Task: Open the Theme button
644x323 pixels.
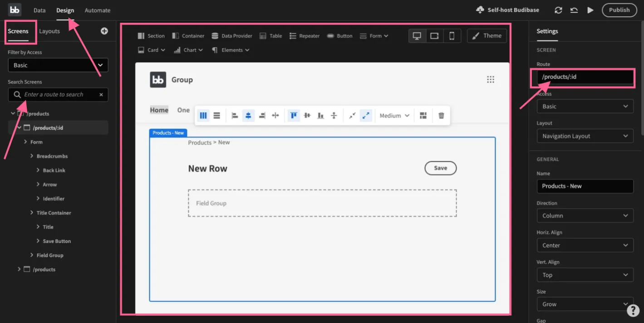Action: (x=487, y=36)
